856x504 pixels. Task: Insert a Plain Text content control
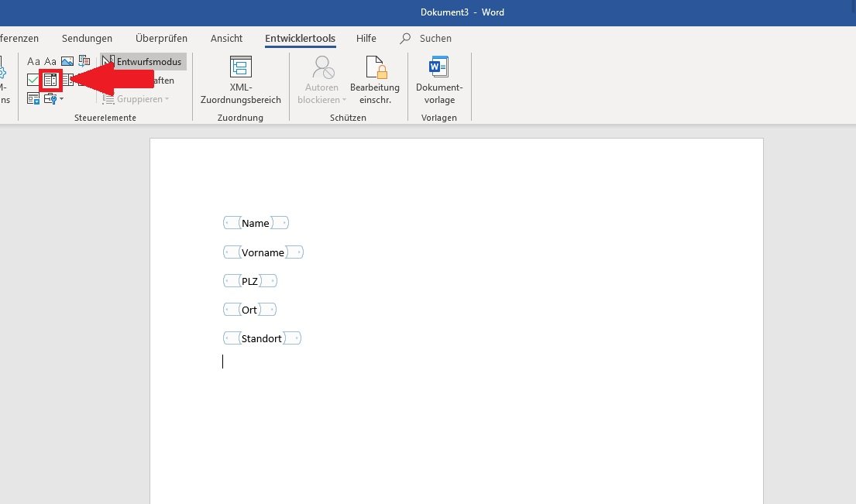(x=50, y=61)
